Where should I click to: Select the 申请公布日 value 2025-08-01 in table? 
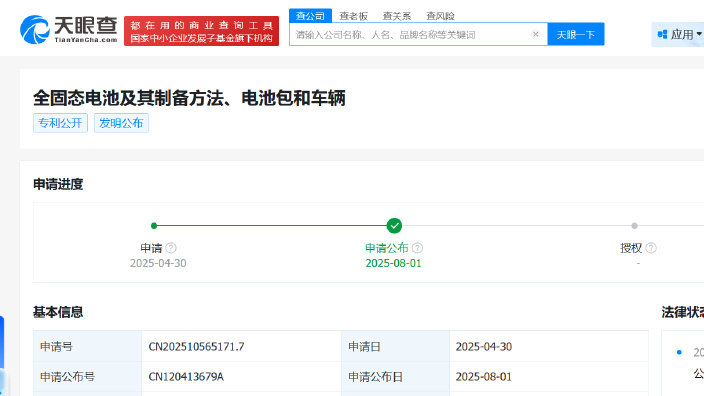pyautogui.click(x=484, y=377)
